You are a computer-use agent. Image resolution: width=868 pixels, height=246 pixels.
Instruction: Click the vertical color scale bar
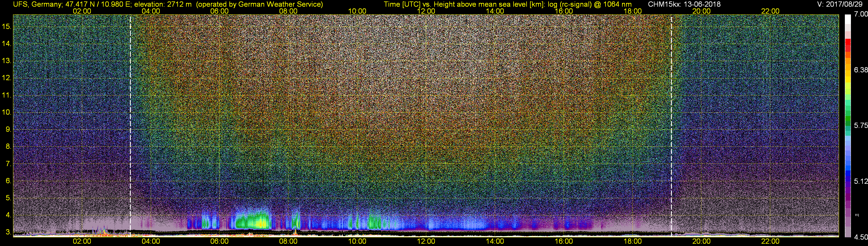pos(848,126)
